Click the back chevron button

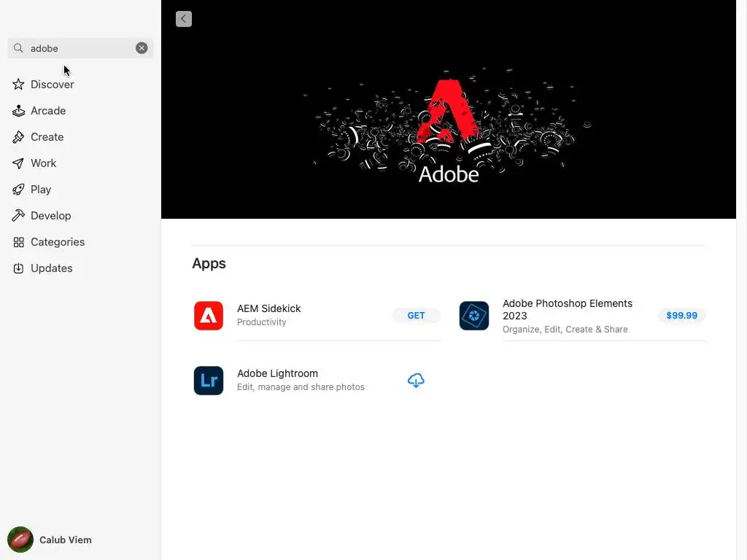tap(183, 19)
